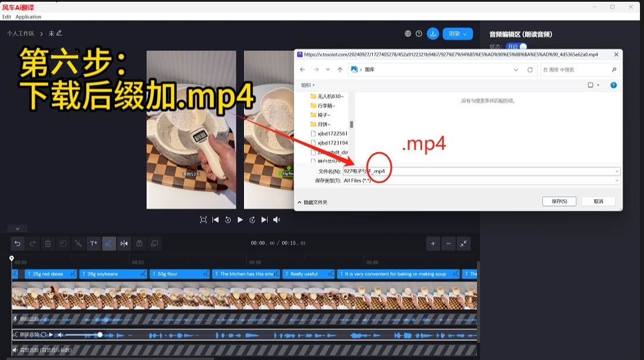Open the 渲染 render dropdown
Image resolution: width=644 pixels, height=360 pixels.
click(x=458, y=34)
